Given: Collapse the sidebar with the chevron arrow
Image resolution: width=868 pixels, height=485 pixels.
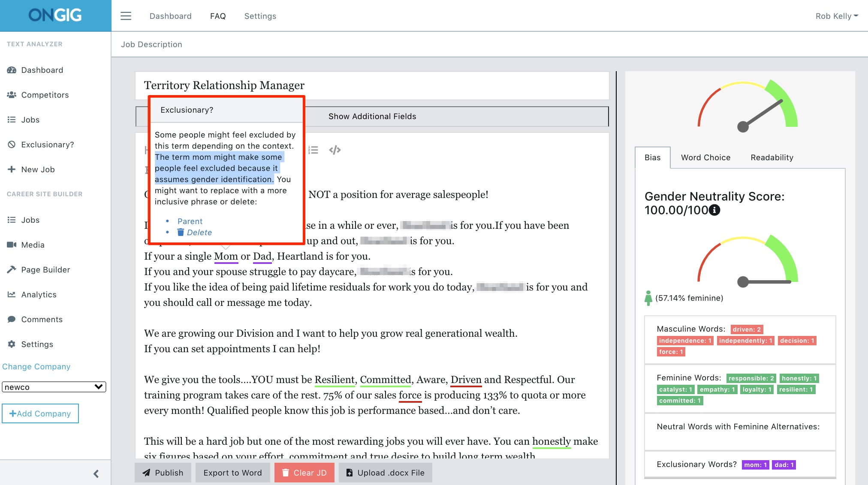Looking at the screenshot, I should pos(96,474).
